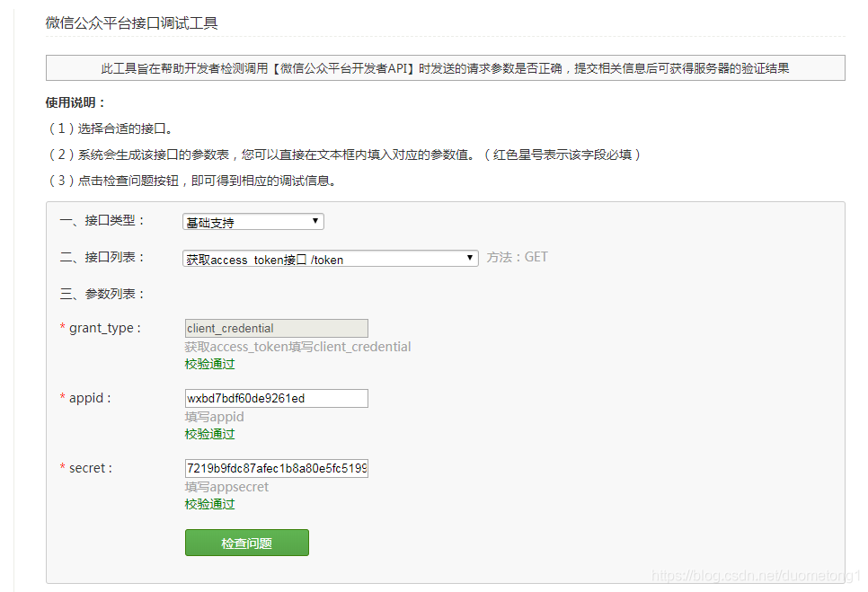Click the secret parameter label
Screen dimensions: 868x592
pyautogui.click(x=86, y=468)
